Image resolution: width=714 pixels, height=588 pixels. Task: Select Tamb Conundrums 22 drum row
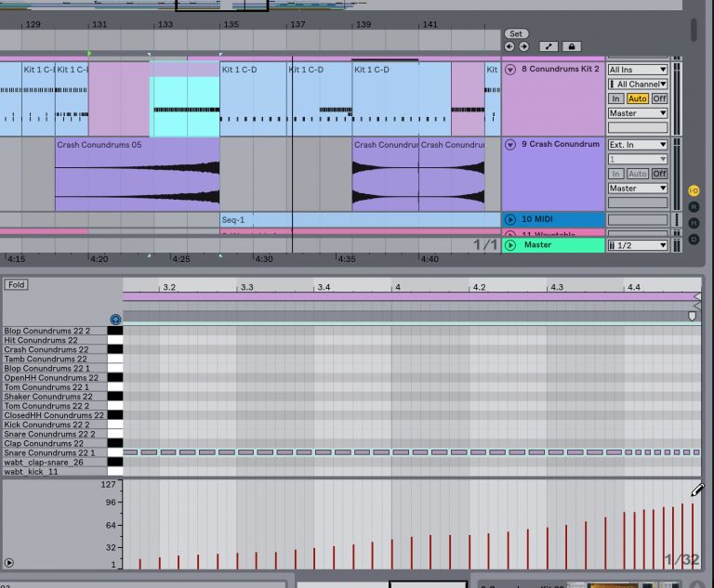click(x=55, y=359)
